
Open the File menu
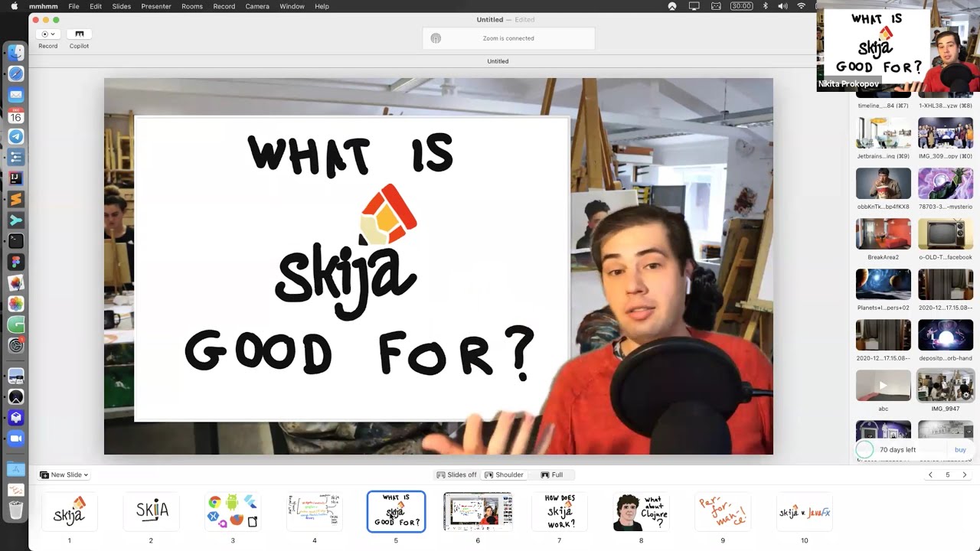[73, 6]
